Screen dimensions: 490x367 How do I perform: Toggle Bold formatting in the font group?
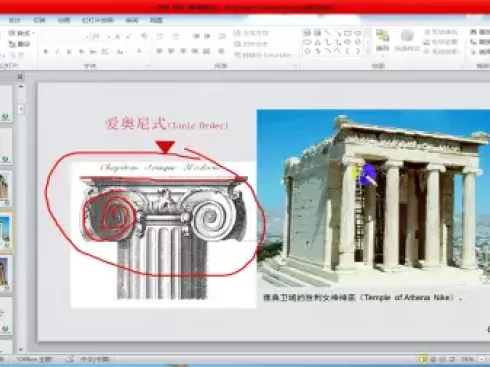coord(46,52)
